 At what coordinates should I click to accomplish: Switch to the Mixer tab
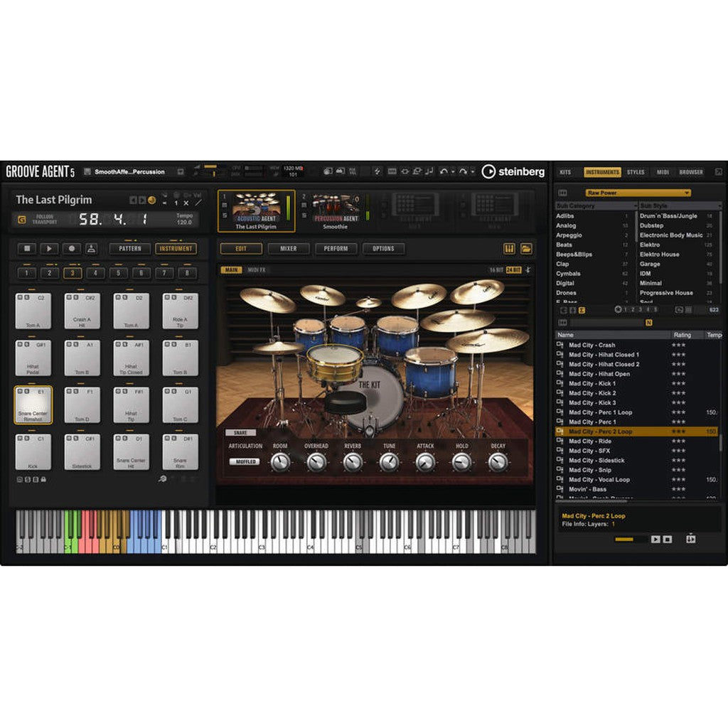[x=288, y=248]
